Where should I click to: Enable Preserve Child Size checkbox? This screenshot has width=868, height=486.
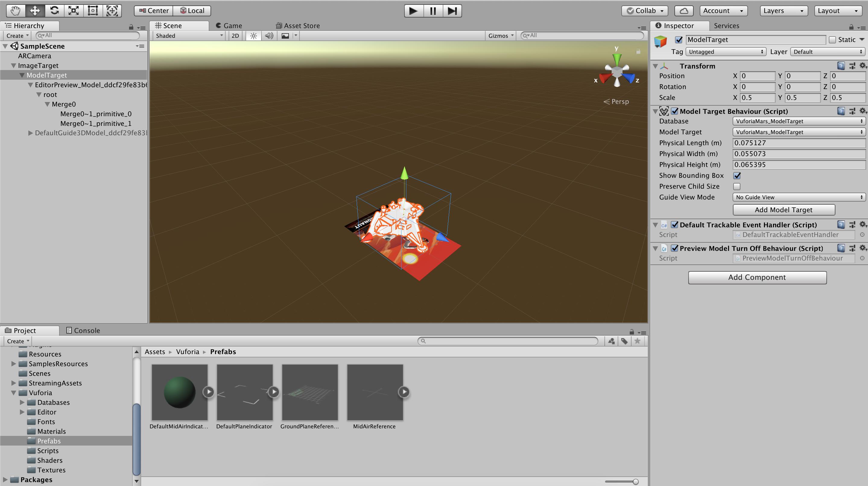(737, 186)
